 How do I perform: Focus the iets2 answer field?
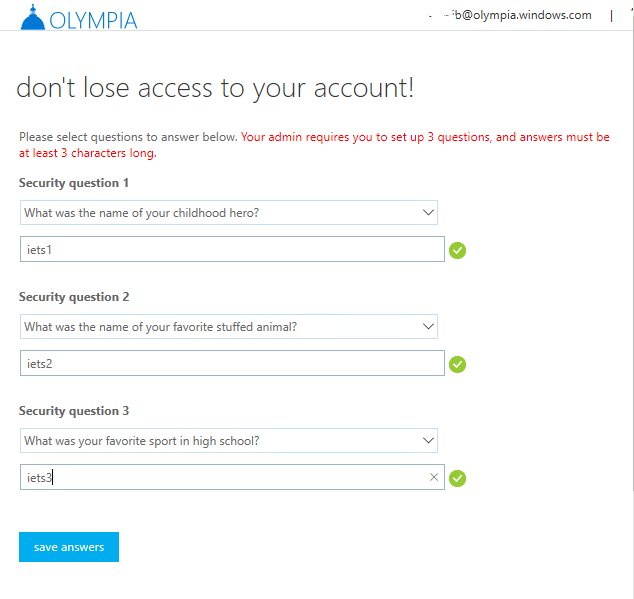click(230, 364)
